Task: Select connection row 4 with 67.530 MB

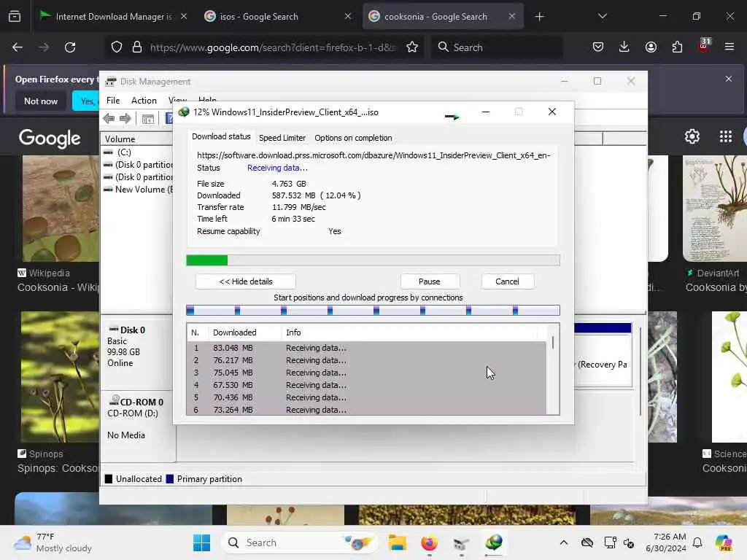Action: (x=366, y=385)
